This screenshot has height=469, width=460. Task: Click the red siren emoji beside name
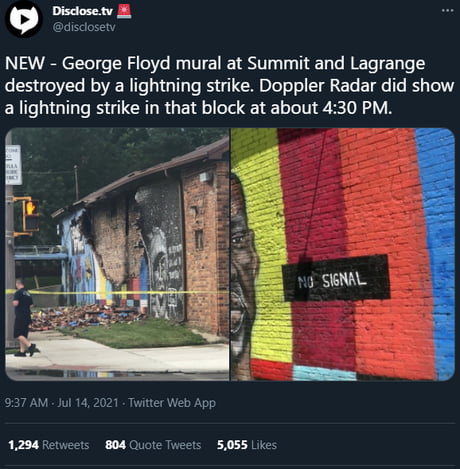[124, 11]
